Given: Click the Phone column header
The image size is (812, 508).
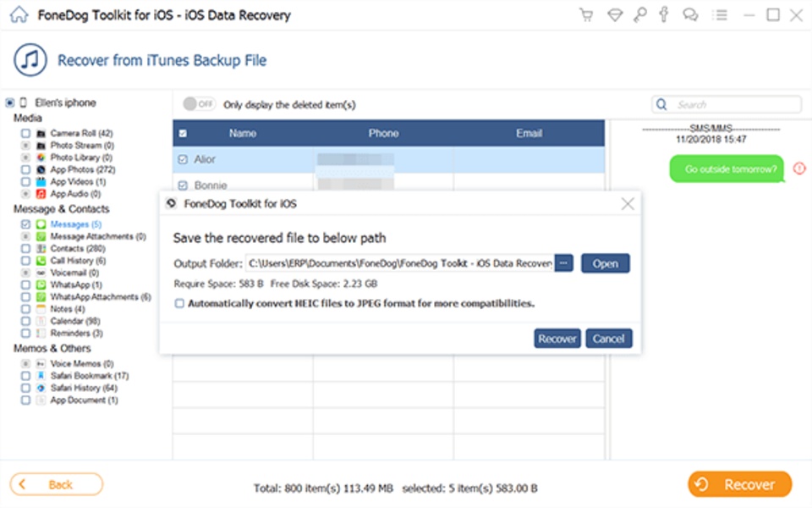Looking at the screenshot, I should (383, 133).
